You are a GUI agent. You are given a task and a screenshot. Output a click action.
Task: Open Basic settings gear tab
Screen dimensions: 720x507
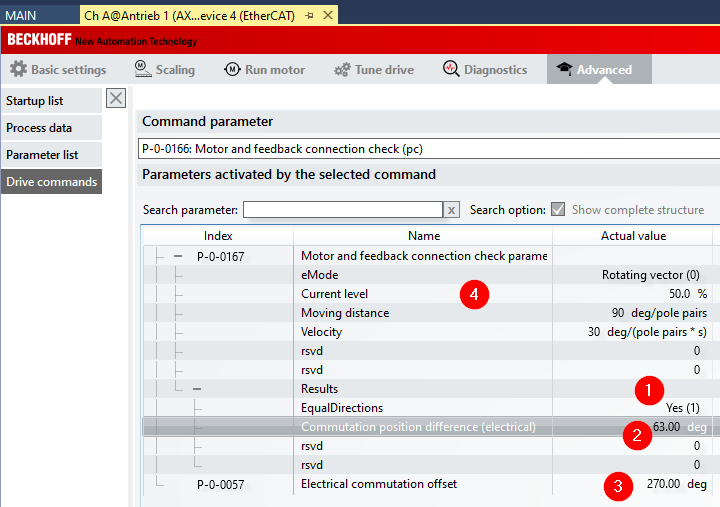pyautogui.click(x=58, y=70)
